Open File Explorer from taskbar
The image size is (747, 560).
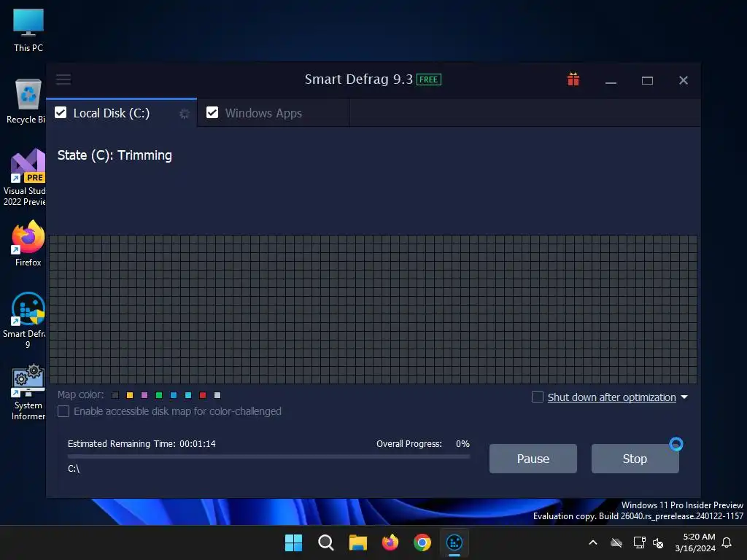pyautogui.click(x=357, y=542)
